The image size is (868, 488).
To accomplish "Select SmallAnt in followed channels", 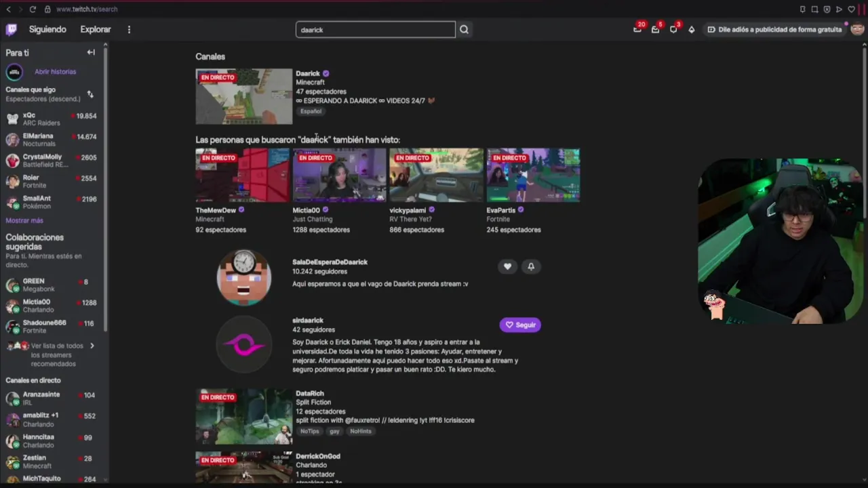I will click(52, 202).
